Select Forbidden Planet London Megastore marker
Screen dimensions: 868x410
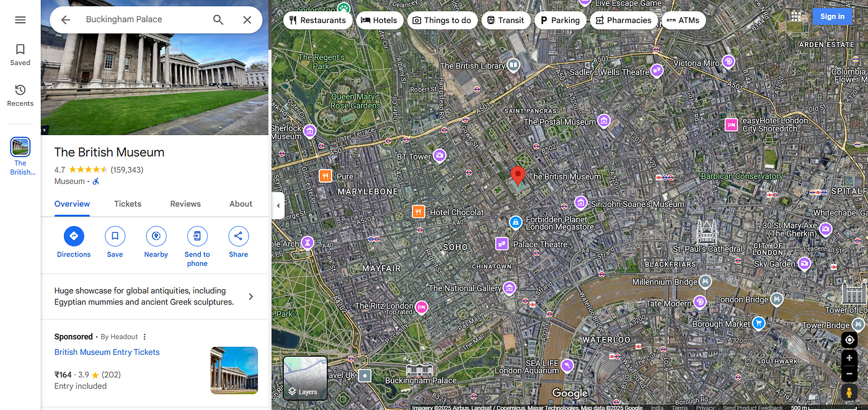[x=515, y=222]
